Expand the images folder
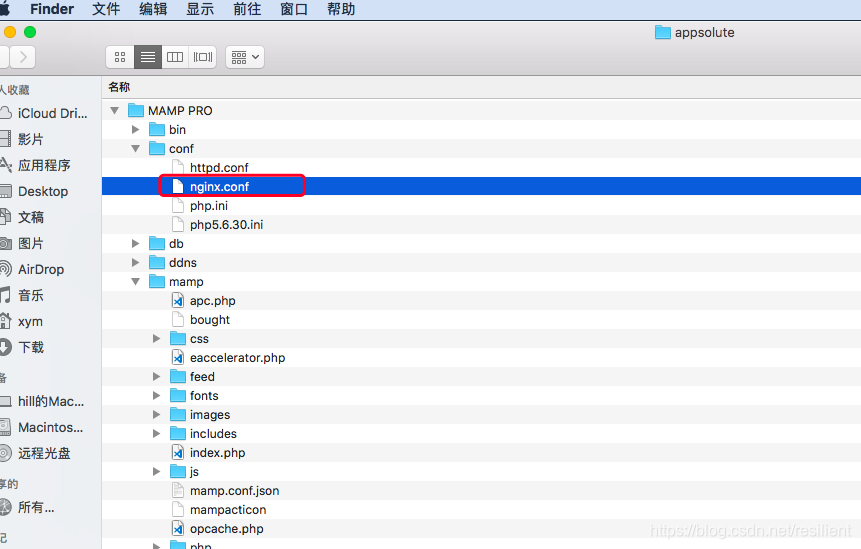 [156, 415]
